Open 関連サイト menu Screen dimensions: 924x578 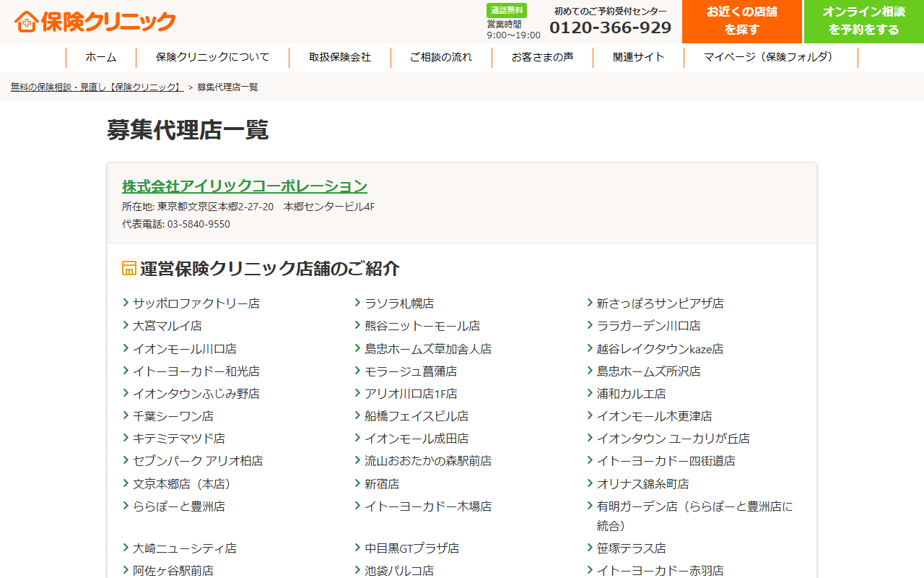tap(638, 57)
